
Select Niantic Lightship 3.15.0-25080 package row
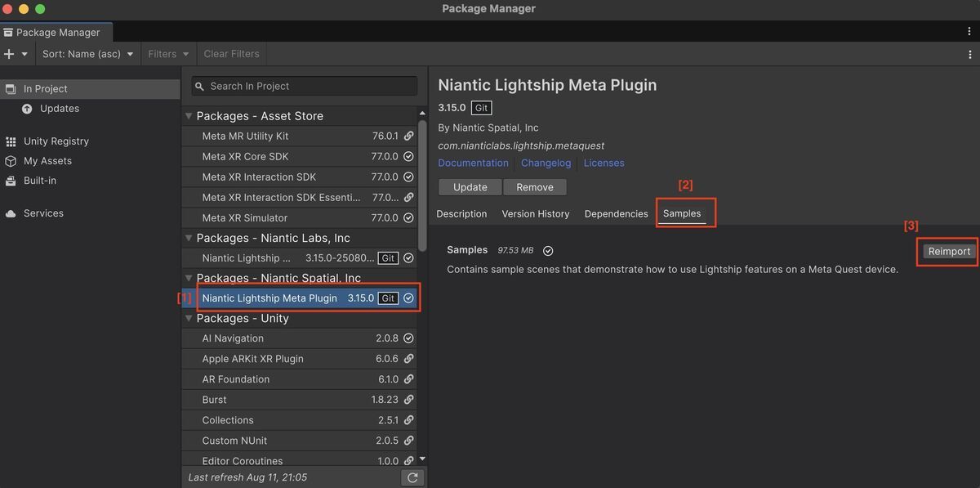tap(299, 258)
